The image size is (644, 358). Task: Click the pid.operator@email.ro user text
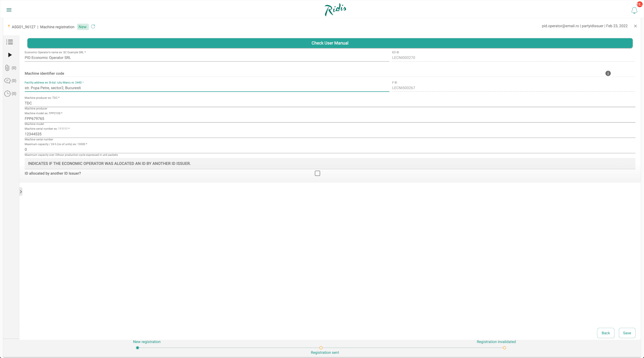[560, 26]
